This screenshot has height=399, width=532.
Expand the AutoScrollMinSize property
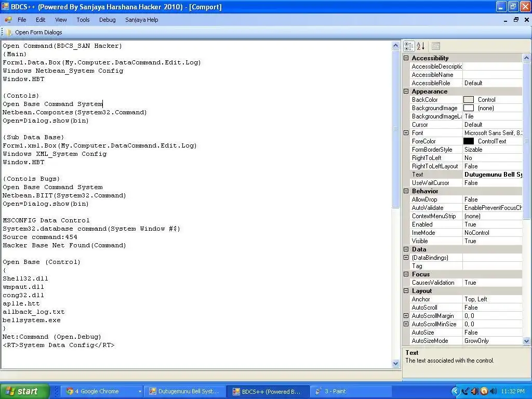[x=406, y=324]
